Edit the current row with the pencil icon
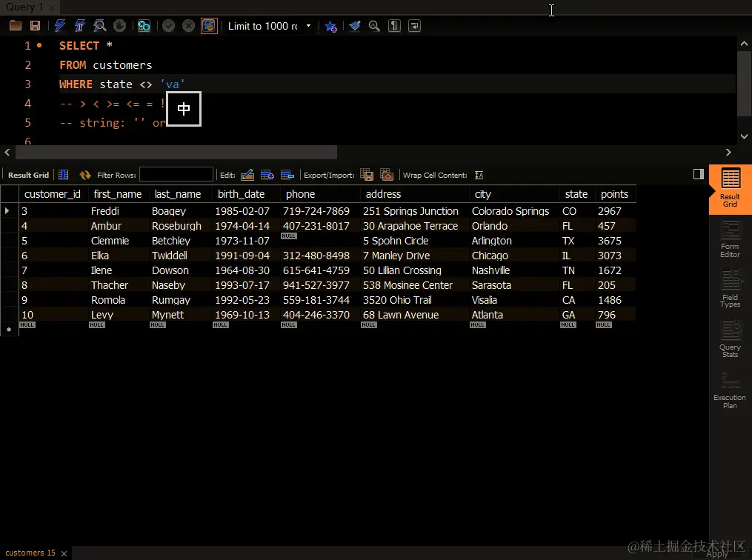 [247, 175]
